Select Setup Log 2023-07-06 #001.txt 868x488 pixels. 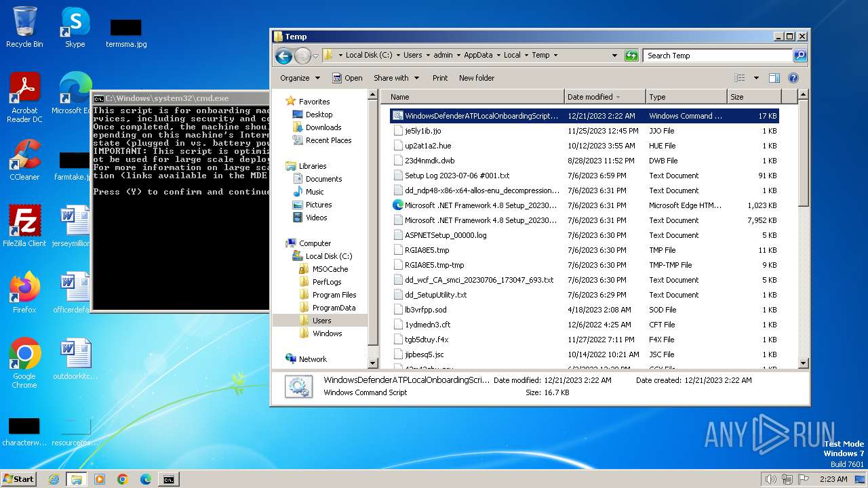(x=457, y=176)
